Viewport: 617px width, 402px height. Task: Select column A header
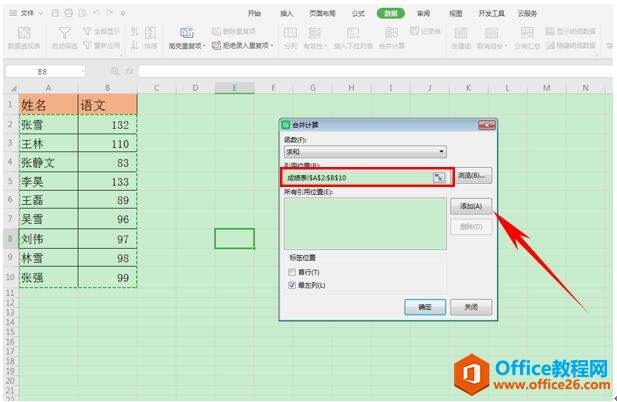pos(48,88)
